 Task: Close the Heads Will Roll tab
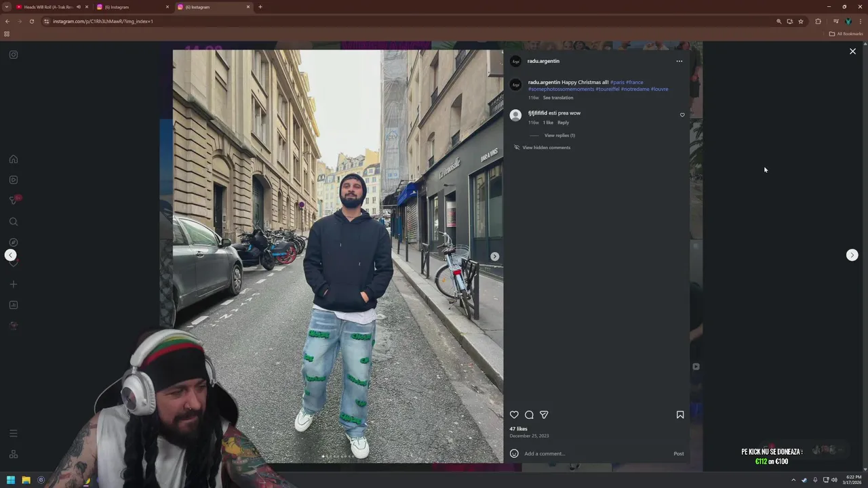[x=87, y=7]
